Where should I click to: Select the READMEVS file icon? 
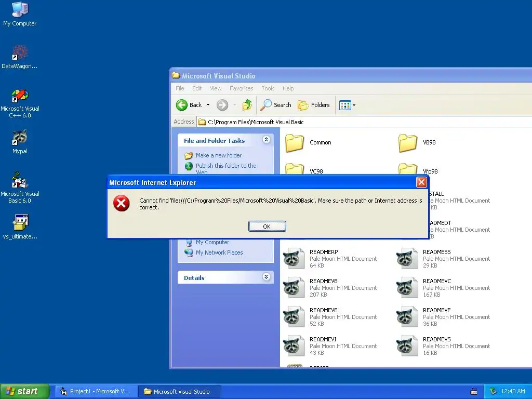(x=407, y=346)
